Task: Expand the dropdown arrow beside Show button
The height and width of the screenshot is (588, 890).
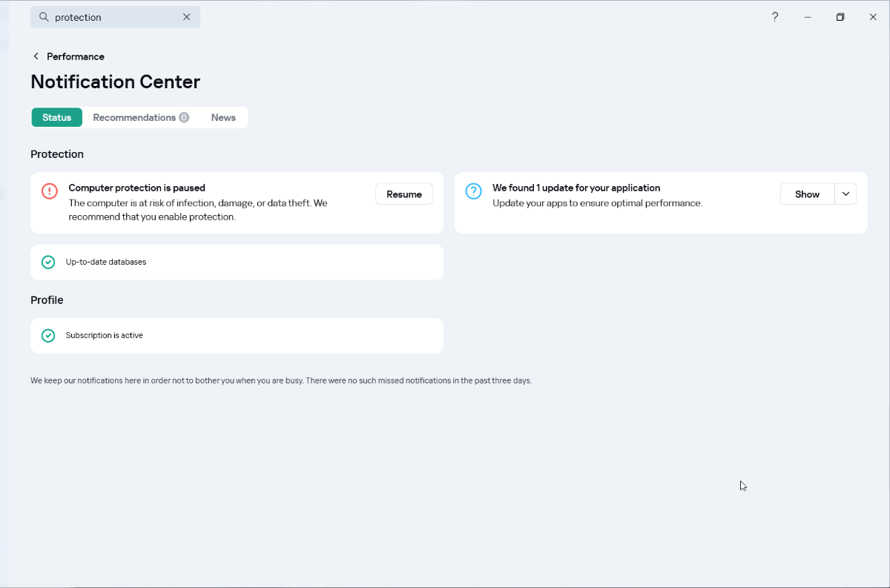Action: (845, 194)
